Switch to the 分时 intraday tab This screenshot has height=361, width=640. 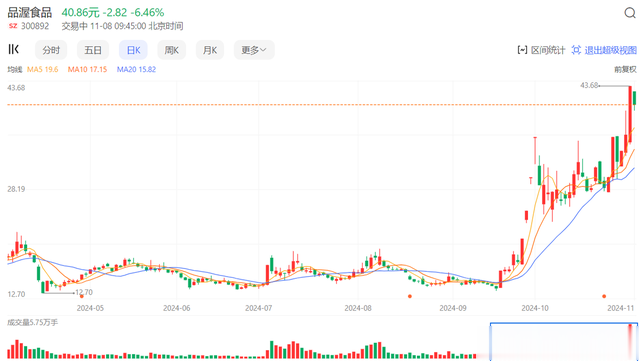[x=51, y=50]
